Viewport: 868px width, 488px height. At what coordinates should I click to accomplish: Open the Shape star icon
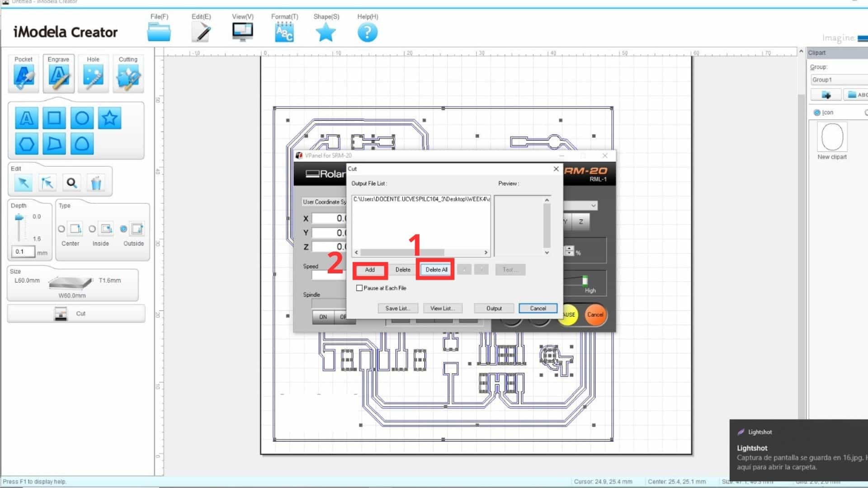click(x=326, y=32)
